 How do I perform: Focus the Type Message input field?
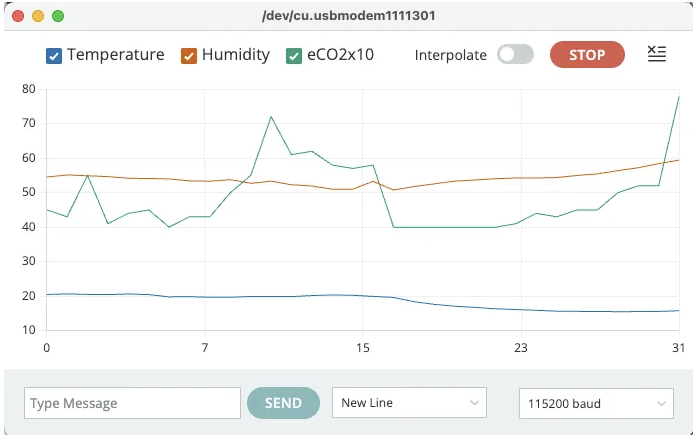tap(132, 403)
